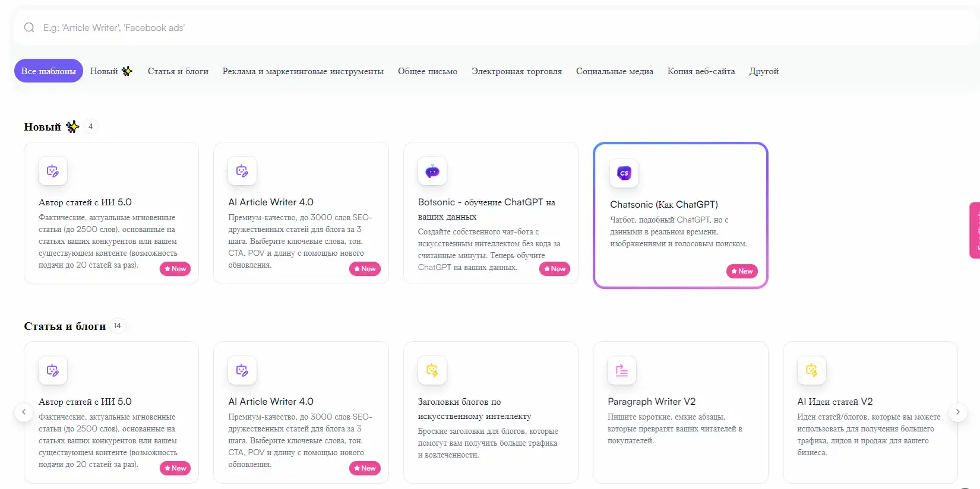Select the Социальные медиа category tab
Screen dimensions: 980x489
[x=614, y=71]
